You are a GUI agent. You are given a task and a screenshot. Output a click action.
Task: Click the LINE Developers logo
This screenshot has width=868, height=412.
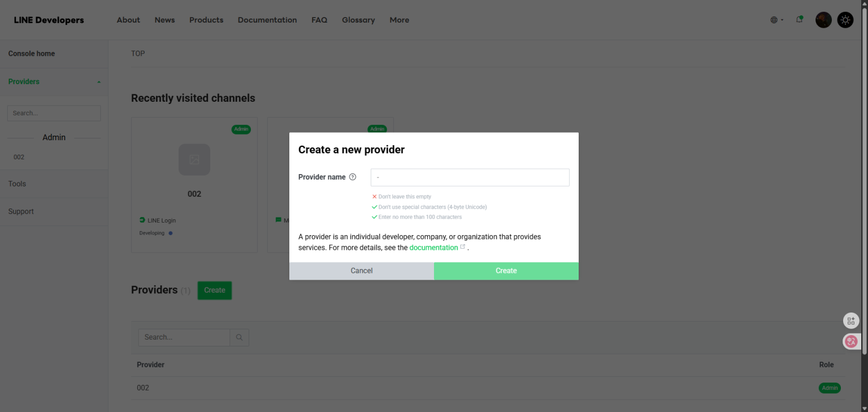pos(49,20)
